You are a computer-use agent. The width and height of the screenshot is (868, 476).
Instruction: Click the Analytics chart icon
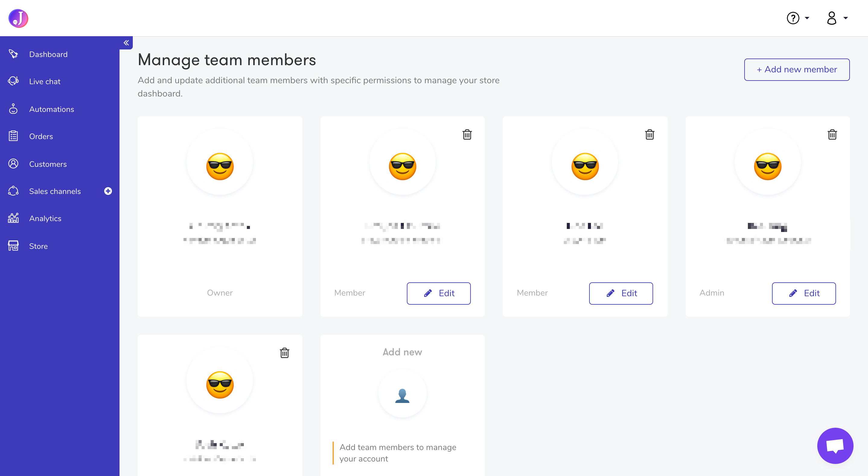tap(13, 218)
